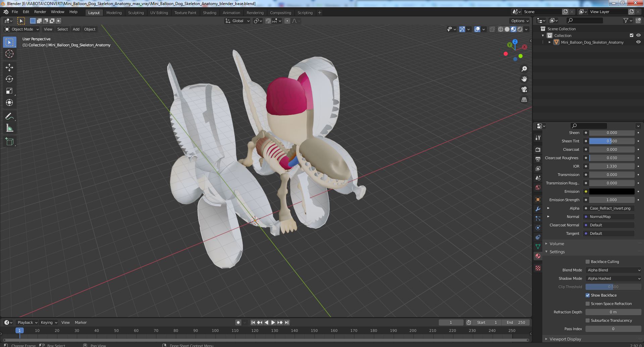This screenshot has height=347, width=644.
Task: Enable Screen Space Refraction checkbox
Action: (x=588, y=304)
